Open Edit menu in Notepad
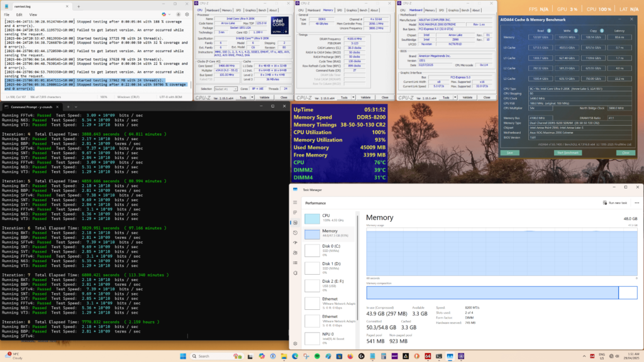644x362 pixels. click(19, 14)
